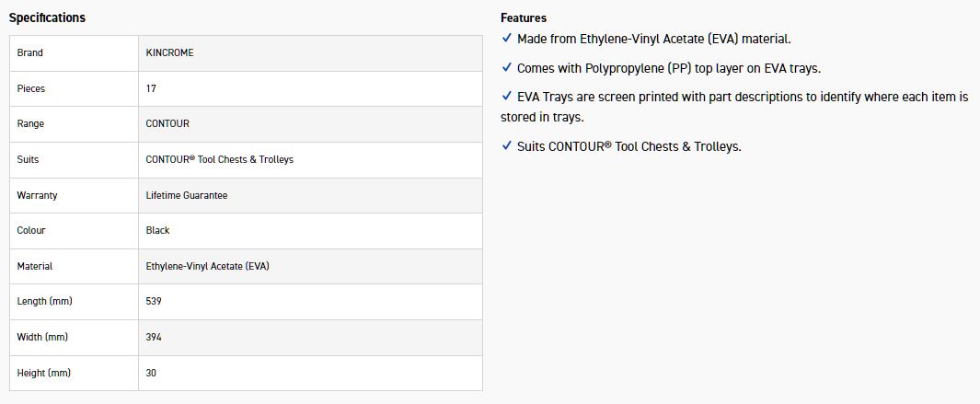Click the Height (mm) label cell
The height and width of the screenshot is (404, 980).
click(74, 374)
